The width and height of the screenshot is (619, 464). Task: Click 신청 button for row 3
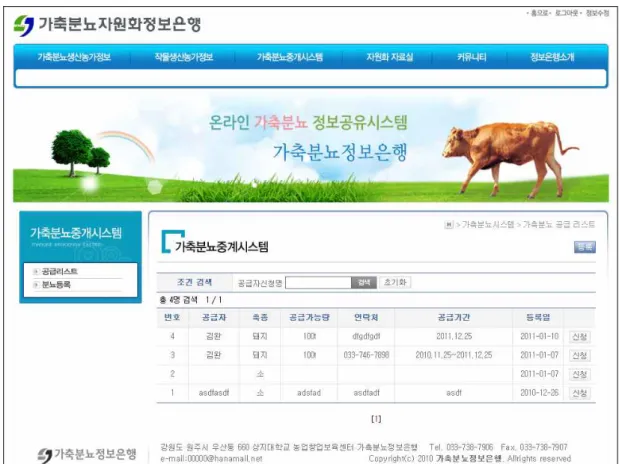(580, 355)
